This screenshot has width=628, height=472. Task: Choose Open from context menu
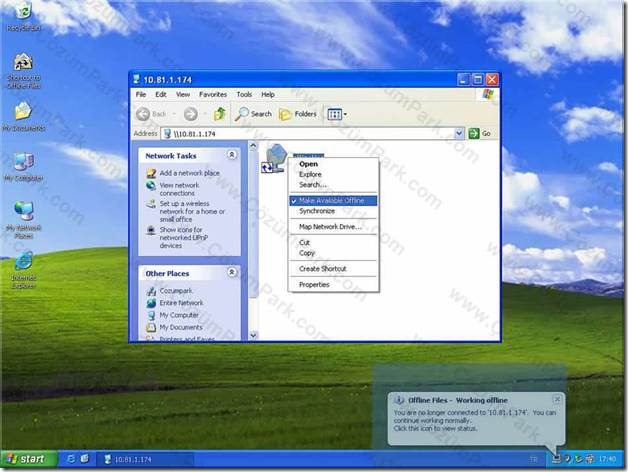click(x=333, y=164)
